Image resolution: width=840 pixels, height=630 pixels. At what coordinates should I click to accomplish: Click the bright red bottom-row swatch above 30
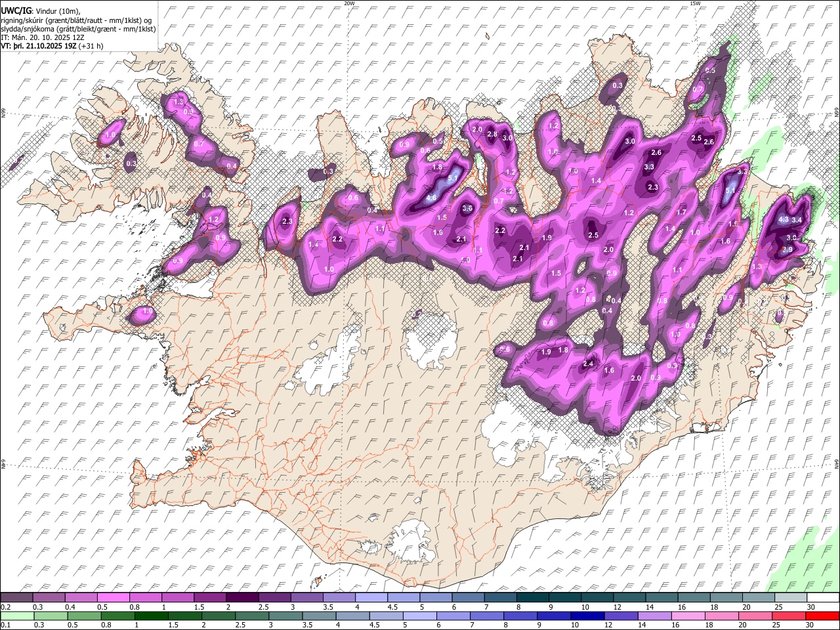(822, 616)
